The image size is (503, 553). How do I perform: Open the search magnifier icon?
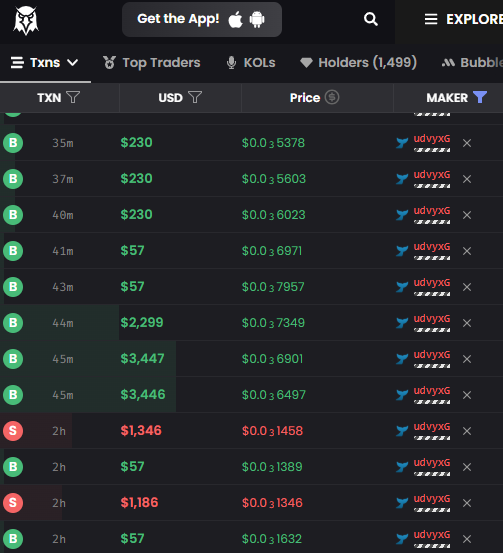(x=371, y=19)
